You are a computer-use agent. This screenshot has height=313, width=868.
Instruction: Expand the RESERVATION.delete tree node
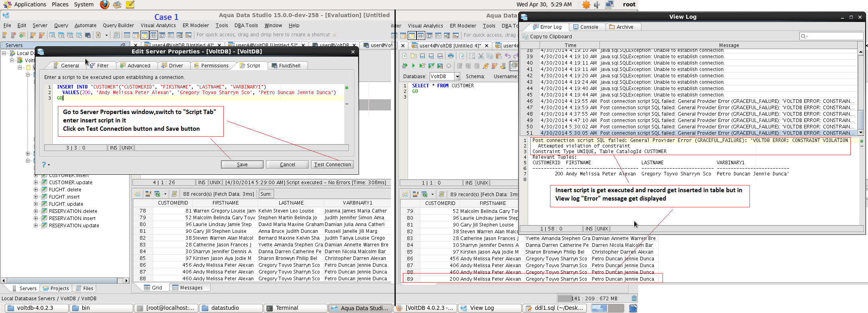coord(36,211)
